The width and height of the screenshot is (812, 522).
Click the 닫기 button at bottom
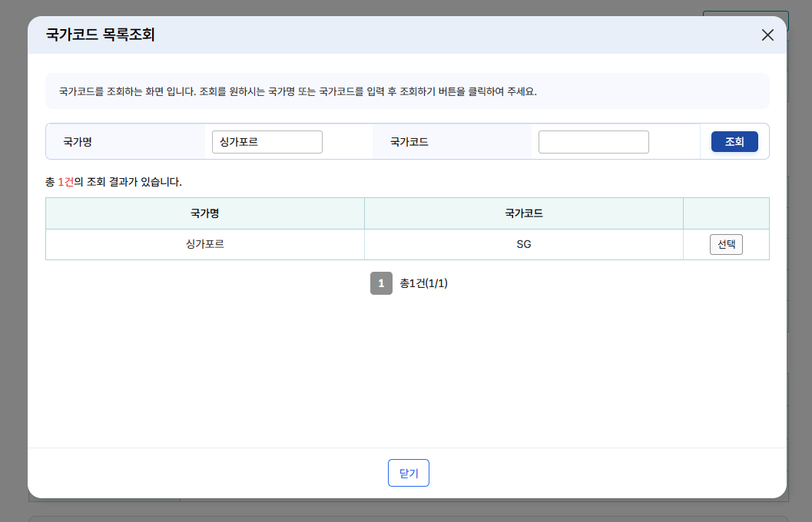coord(408,472)
